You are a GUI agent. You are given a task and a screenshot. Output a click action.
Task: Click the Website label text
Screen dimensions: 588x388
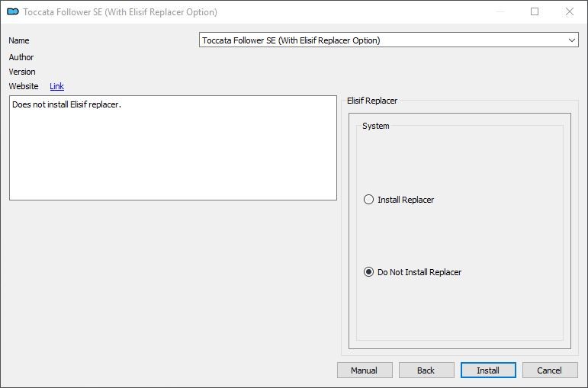pos(24,86)
